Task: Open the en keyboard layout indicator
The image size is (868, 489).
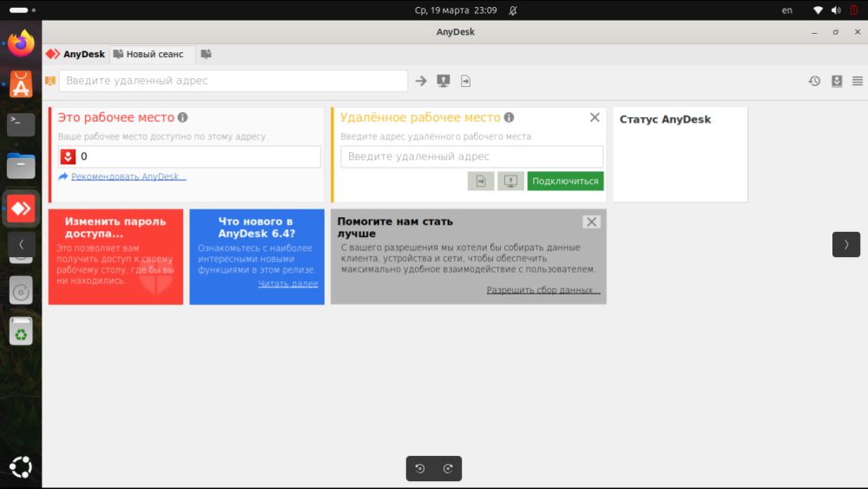Action: (786, 10)
